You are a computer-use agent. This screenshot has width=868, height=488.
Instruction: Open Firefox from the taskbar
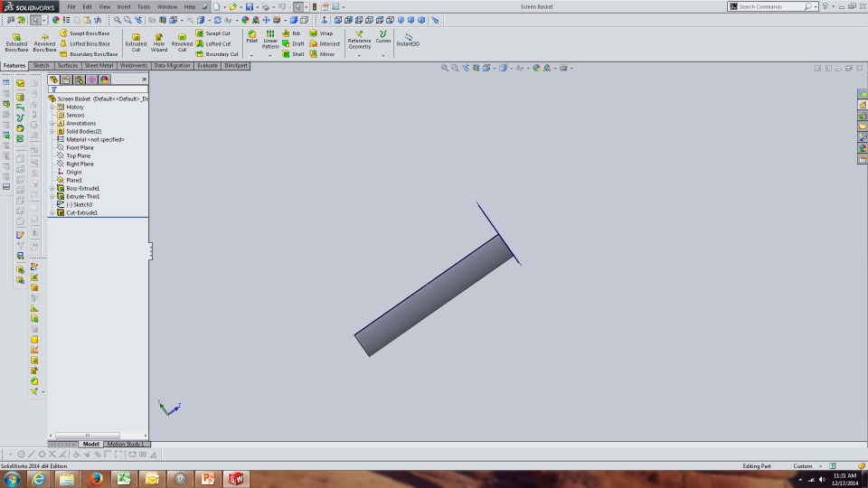pos(95,479)
